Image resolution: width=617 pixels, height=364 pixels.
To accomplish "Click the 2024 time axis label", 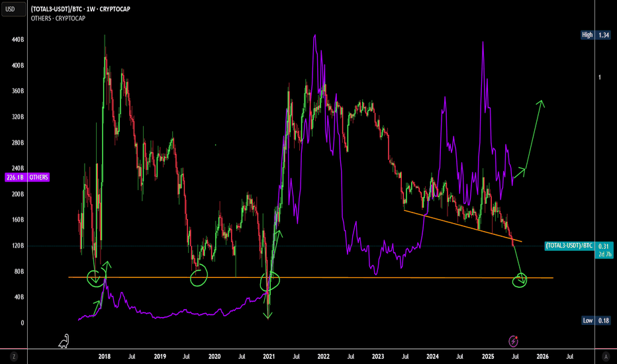I will 432,357.
